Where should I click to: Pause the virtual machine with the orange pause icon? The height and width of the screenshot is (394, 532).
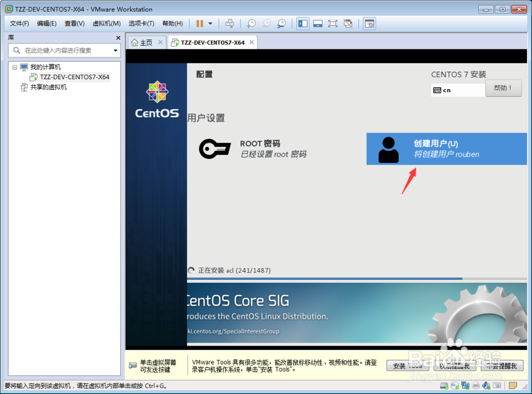200,23
